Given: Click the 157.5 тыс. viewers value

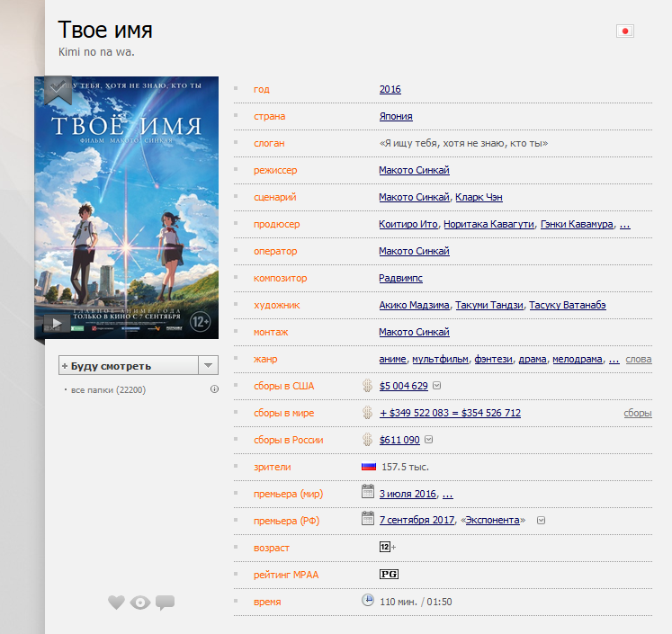Looking at the screenshot, I should (x=405, y=467).
